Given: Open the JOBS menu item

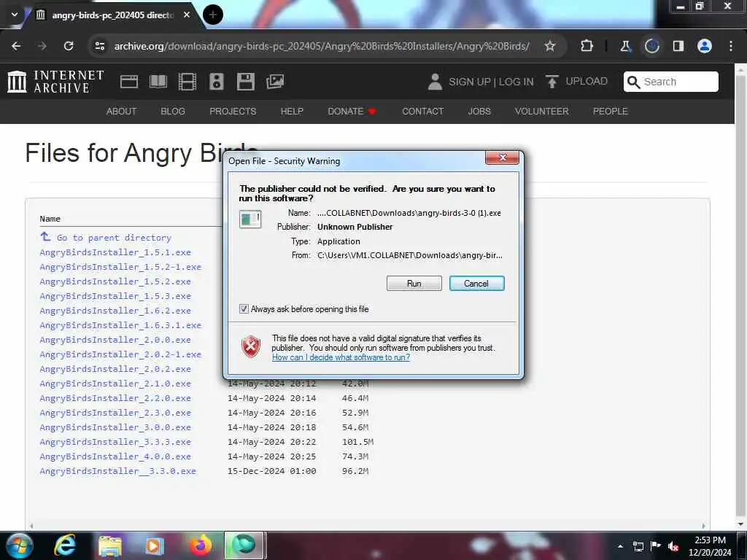Looking at the screenshot, I should (x=479, y=112).
